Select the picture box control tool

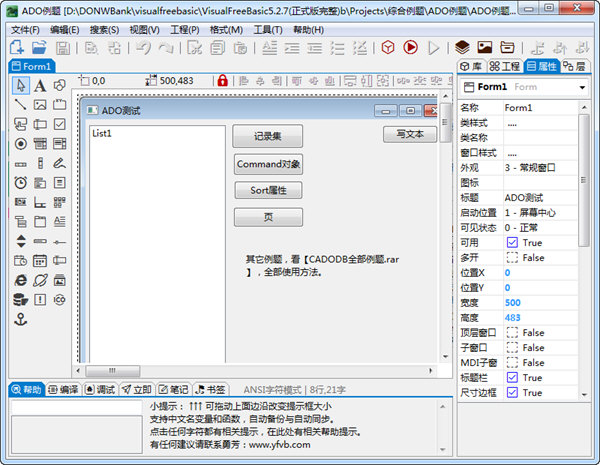(40, 104)
